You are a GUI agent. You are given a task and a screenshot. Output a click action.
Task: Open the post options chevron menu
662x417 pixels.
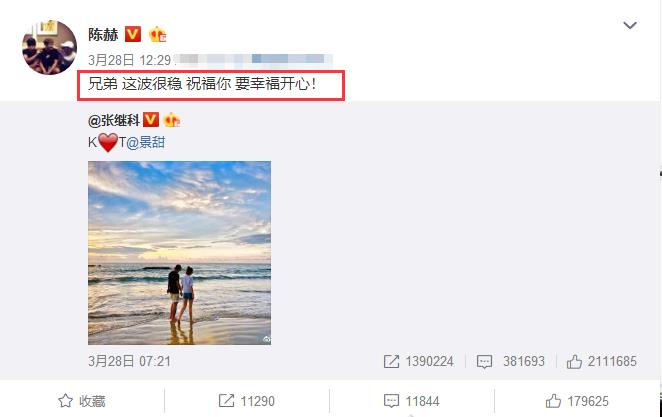click(x=629, y=26)
